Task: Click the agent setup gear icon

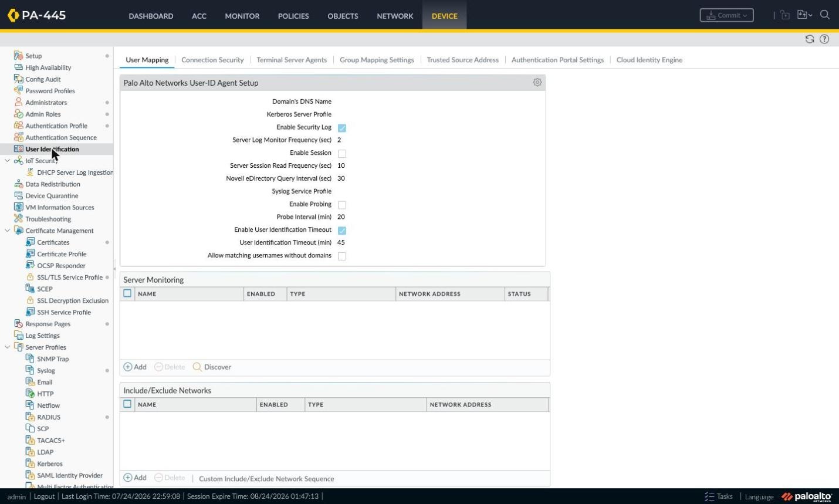Action: click(x=537, y=83)
